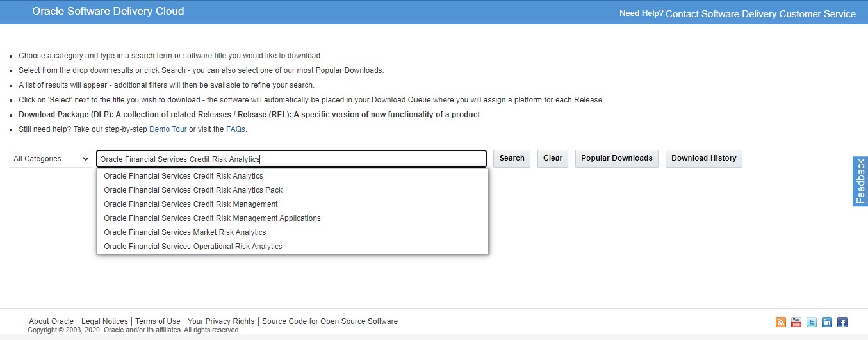Click the Clear button
The image size is (868, 340).
click(553, 158)
